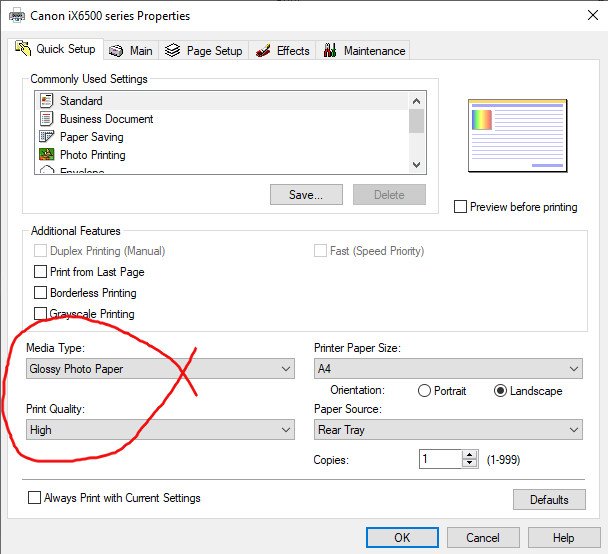Open the Printer Paper Size dropdown
The height and width of the screenshot is (554, 608).
(448, 369)
